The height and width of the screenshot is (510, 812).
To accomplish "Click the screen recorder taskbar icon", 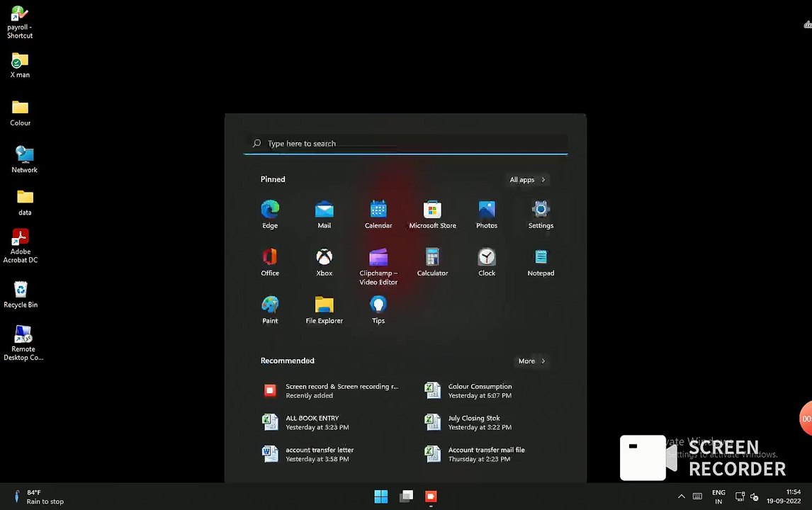I will (431, 497).
